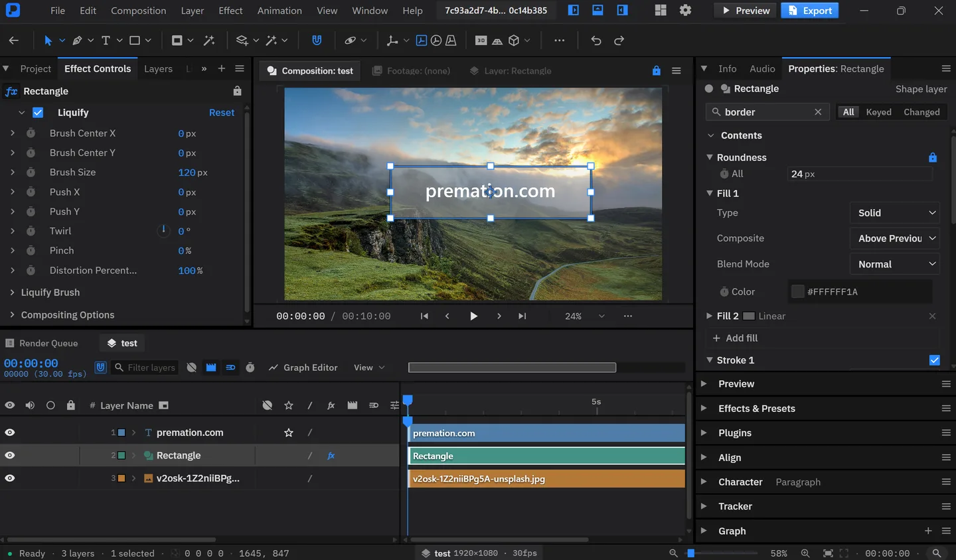Screen dimensions: 956x560
Task: Open the workspace layout grid icon
Action: click(661, 11)
